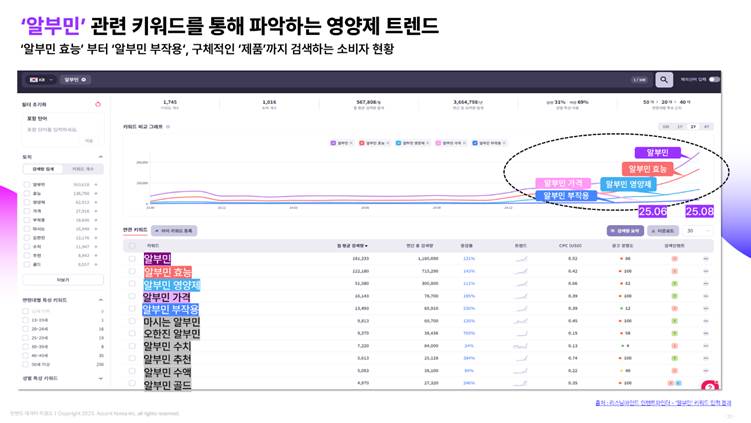Tick the 마시는 알부민 row checkbox
751x423 pixels.
click(132, 322)
